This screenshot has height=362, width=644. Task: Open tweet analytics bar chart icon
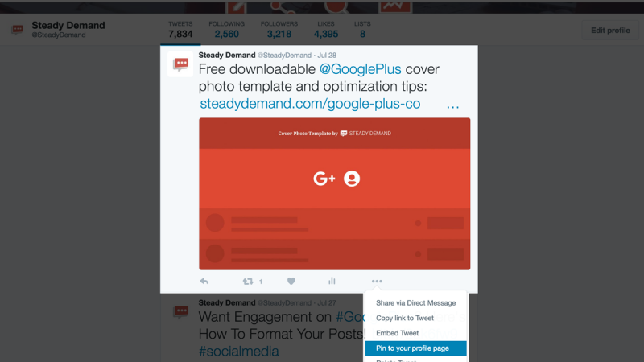point(332,281)
